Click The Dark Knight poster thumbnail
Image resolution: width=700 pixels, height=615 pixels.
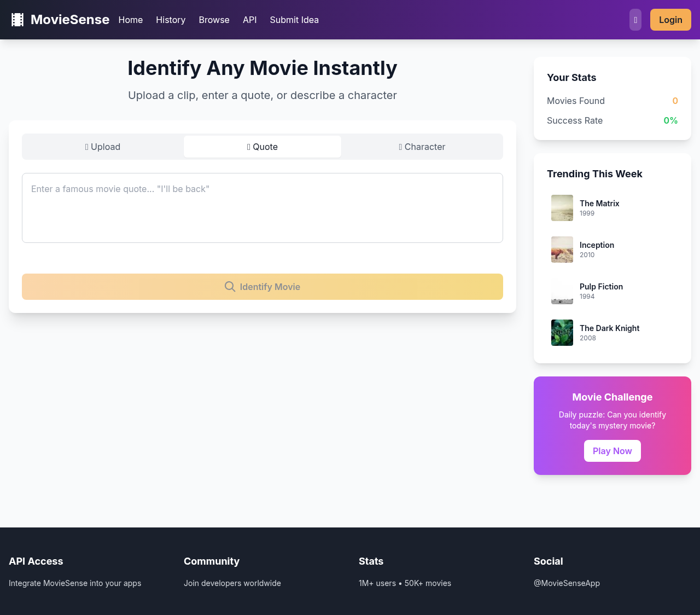tap(562, 332)
